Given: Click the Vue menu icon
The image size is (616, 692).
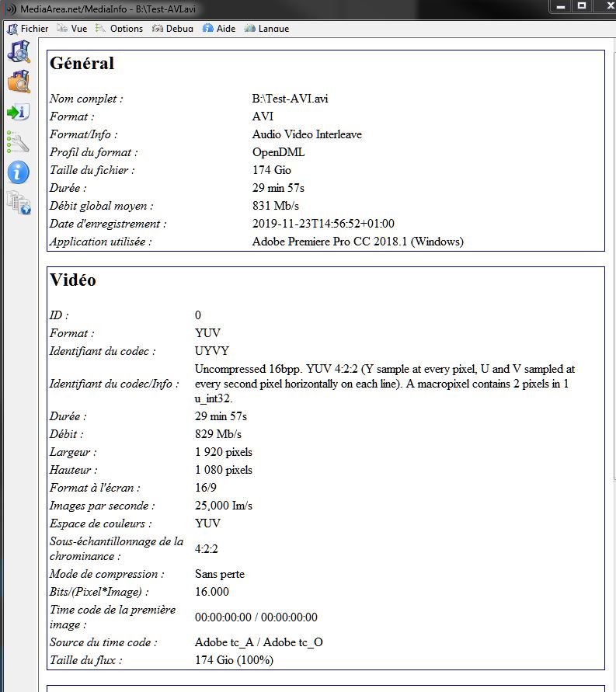Looking at the screenshot, I should (x=62, y=28).
